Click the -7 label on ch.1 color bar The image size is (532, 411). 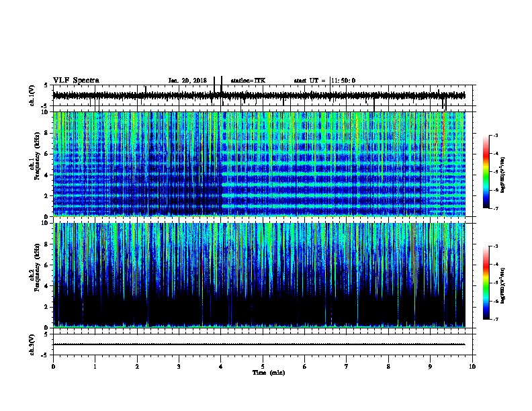[x=495, y=208]
